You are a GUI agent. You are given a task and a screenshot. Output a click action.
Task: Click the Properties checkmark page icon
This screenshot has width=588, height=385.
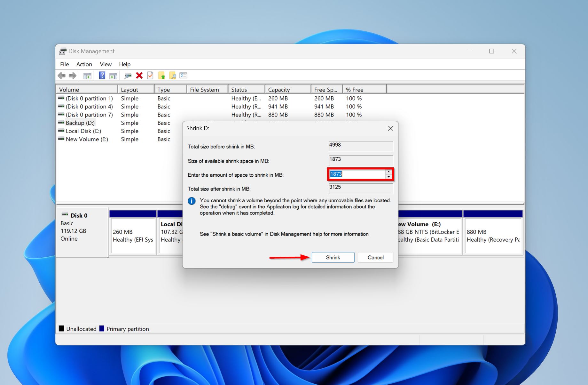coord(150,76)
